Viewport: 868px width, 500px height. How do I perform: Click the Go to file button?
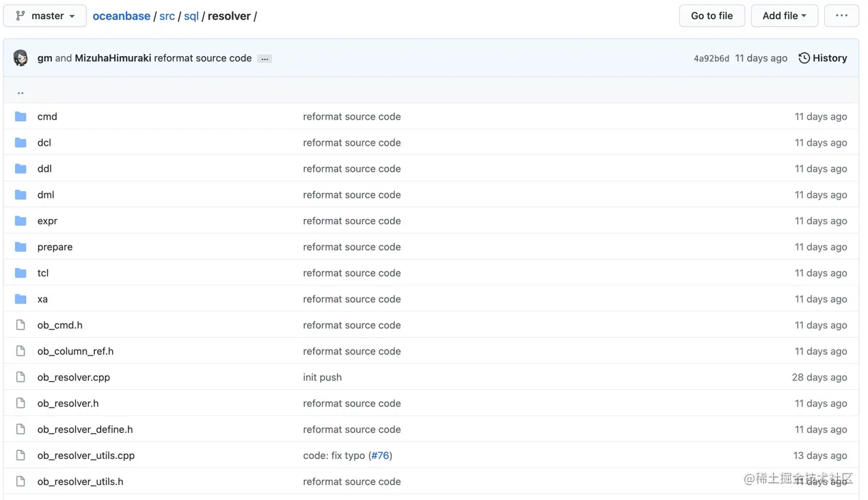pyautogui.click(x=711, y=16)
